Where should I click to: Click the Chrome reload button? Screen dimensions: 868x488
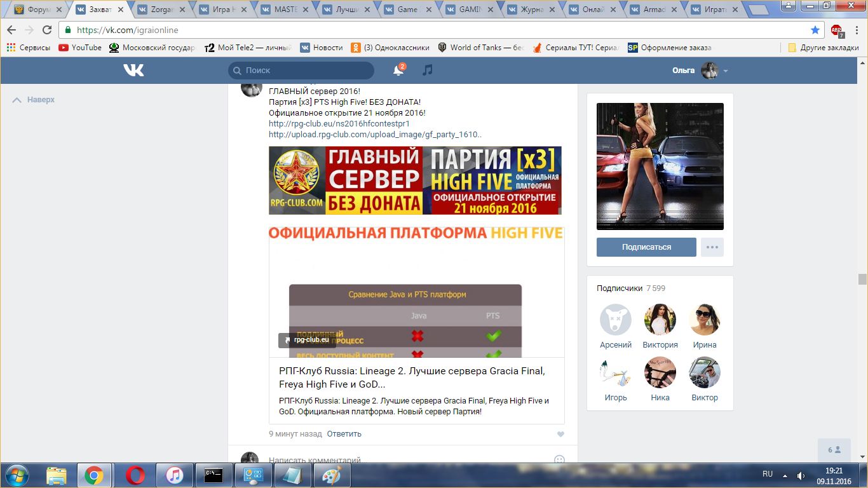[x=47, y=30]
